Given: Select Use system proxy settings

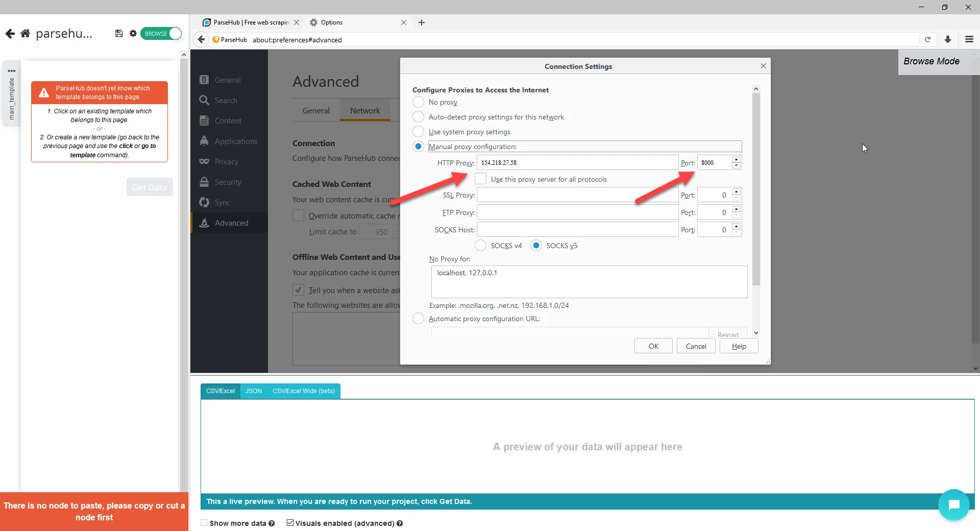Looking at the screenshot, I should click(x=418, y=132).
